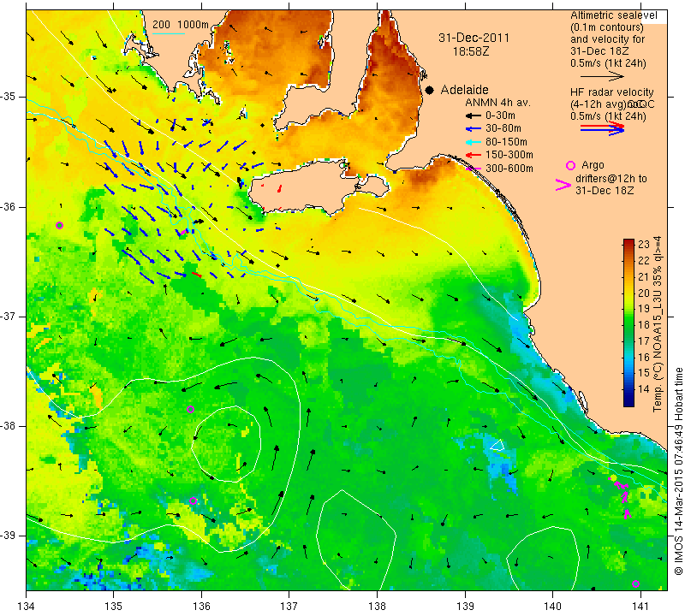Click the small white triangular contour near 139.4°E
Viewport: 685px width, 616px height.
(497, 445)
